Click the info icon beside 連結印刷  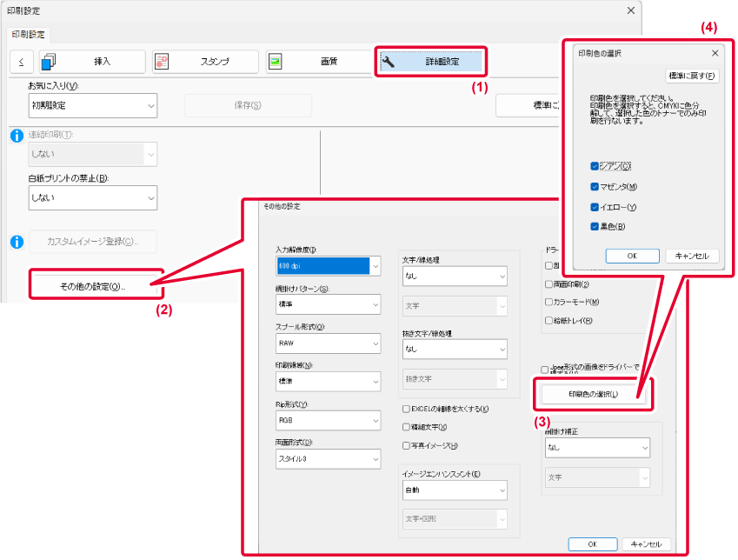tap(16, 135)
